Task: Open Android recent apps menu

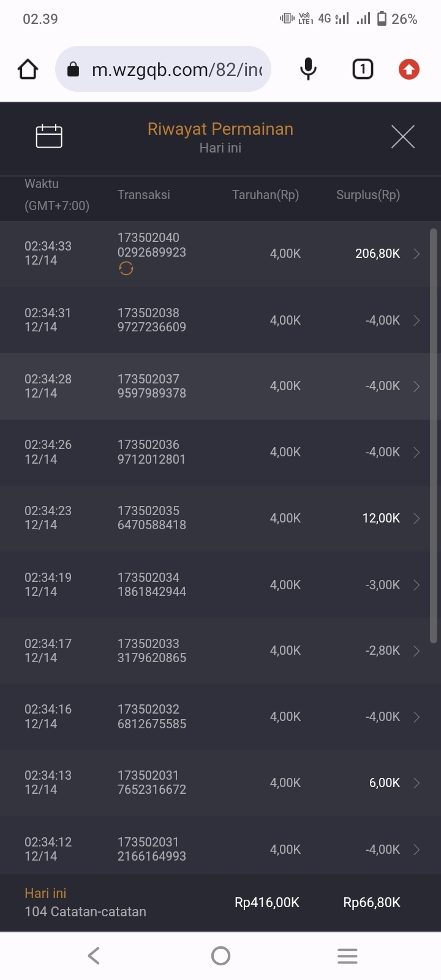Action: point(347,956)
